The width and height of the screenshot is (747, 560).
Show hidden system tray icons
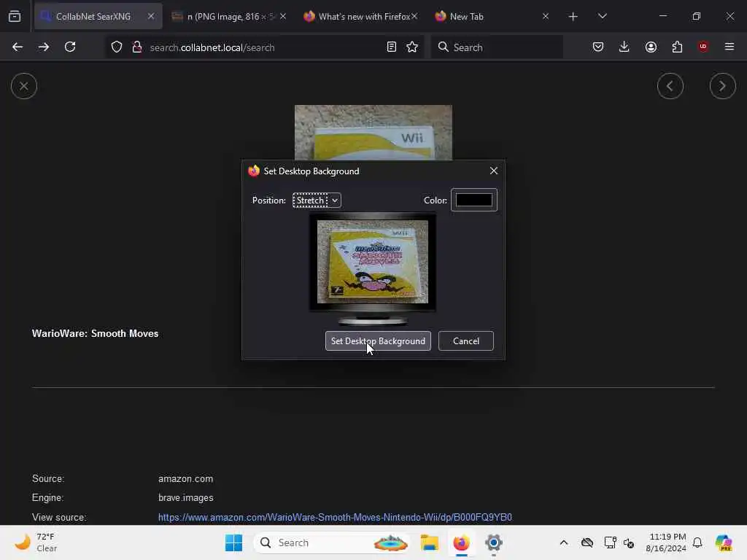pos(564,542)
